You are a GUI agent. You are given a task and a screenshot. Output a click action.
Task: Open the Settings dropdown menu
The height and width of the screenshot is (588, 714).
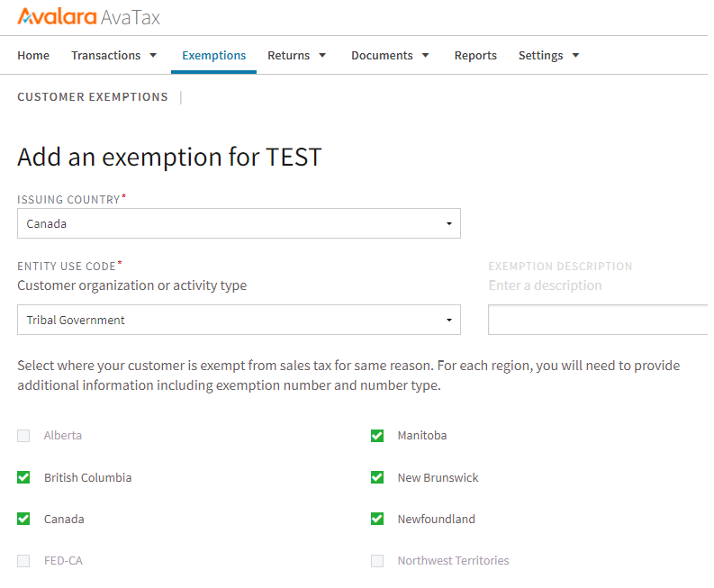548,55
